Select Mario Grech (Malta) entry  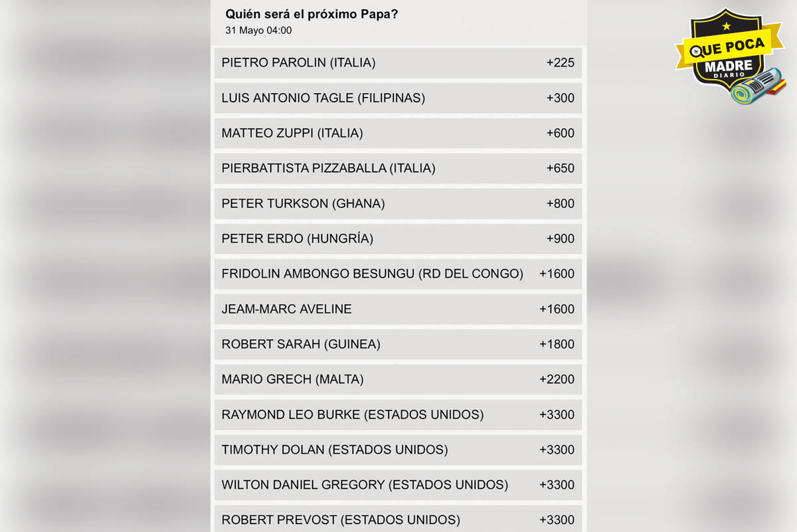click(398, 380)
